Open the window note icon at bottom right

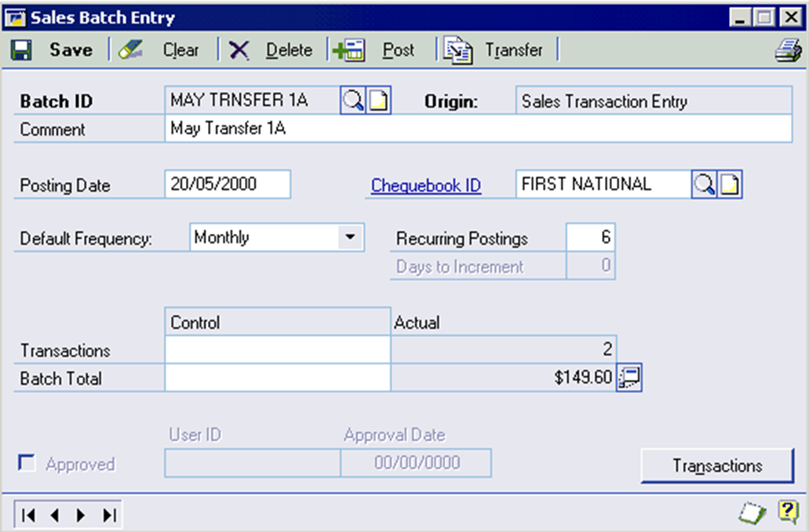coord(752,513)
